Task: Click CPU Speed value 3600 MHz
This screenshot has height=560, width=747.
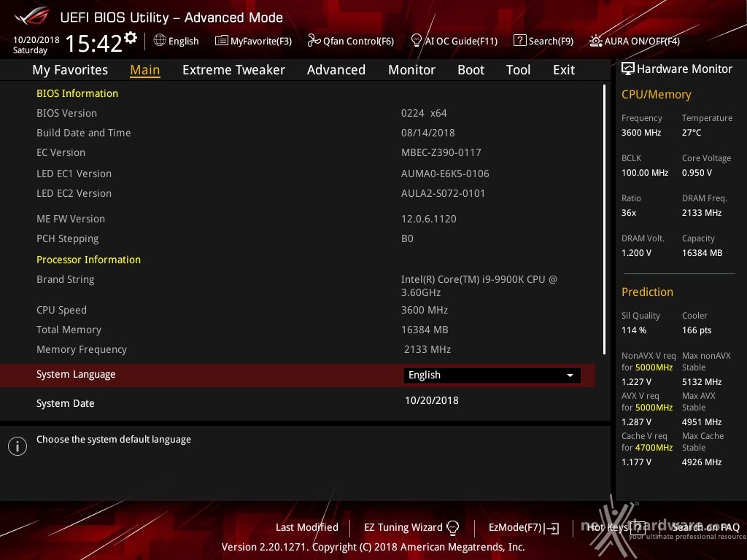Action: [x=425, y=310]
